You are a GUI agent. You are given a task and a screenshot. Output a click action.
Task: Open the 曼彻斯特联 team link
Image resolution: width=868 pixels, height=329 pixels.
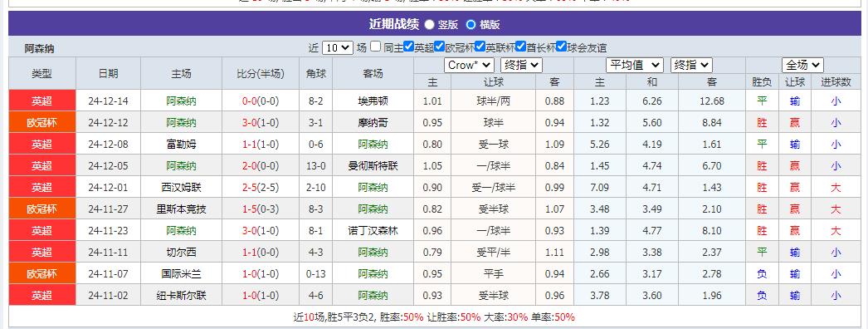pos(373,165)
